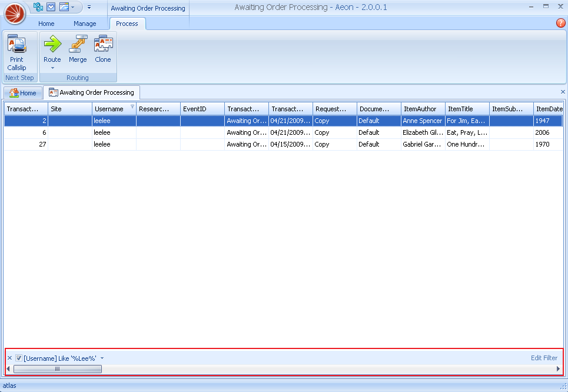Uncheck the Username Like '%Lee%' filter checkbox
This screenshot has width=568, height=392.
19,358
